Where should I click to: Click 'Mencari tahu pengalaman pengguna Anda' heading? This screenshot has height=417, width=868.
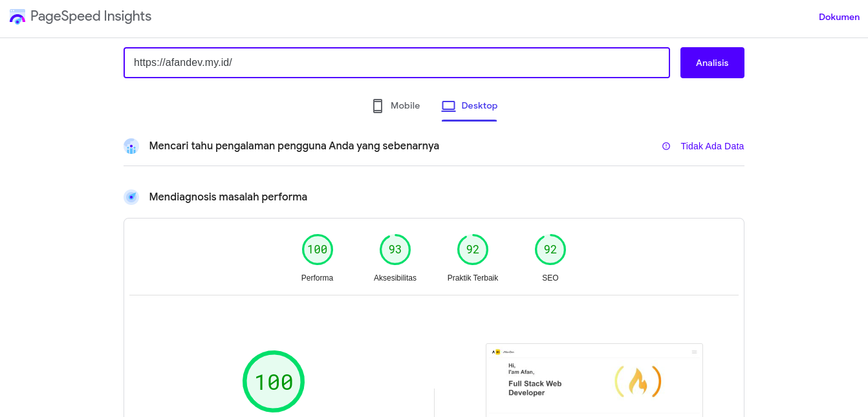(294, 146)
